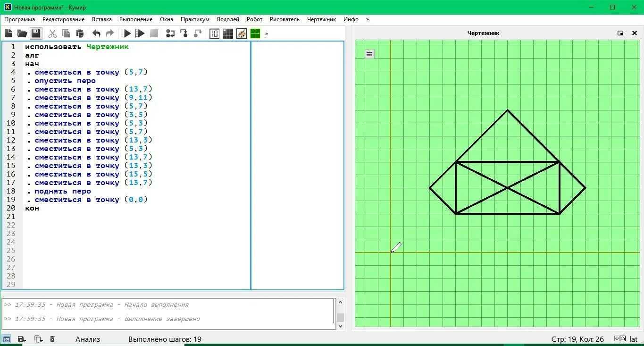The height and width of the screenshot is (346, 644).
Task: Step into the next command
Action: click(x=184, y=34)
